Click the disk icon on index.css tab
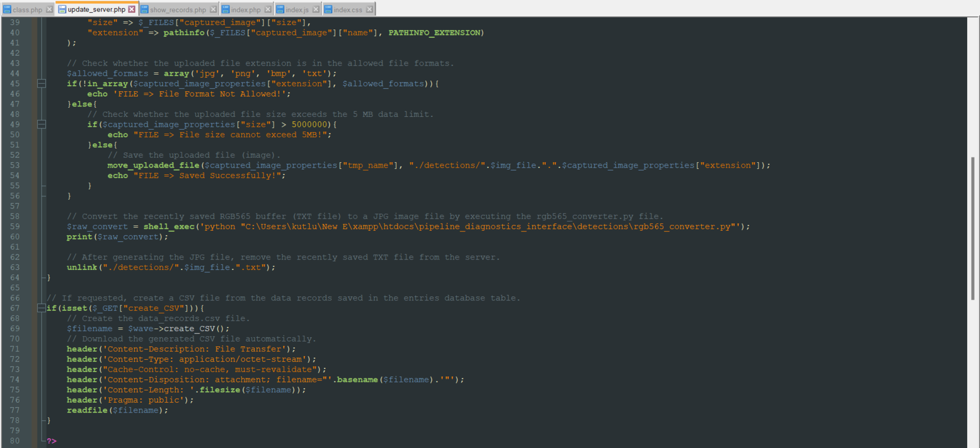Image resolution: width=980 pixels, height=448 pixels. click(328, 9)
